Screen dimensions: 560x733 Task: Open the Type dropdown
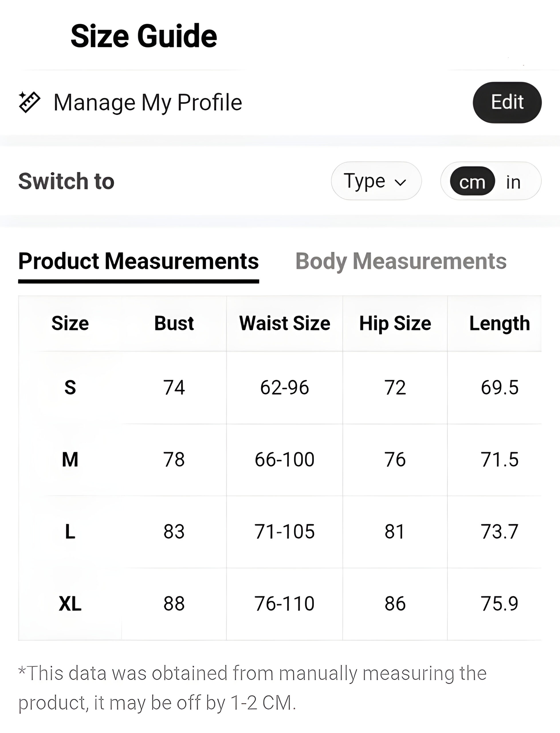click(x=376, y=181)
